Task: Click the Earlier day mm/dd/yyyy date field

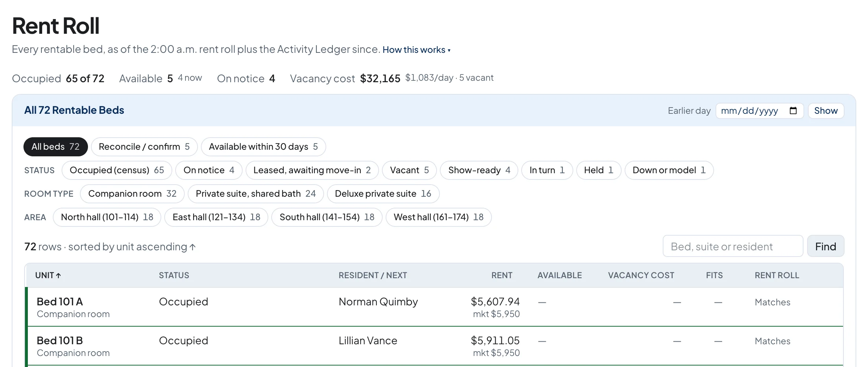Action: pyautogui.click(x=759, y=111)
